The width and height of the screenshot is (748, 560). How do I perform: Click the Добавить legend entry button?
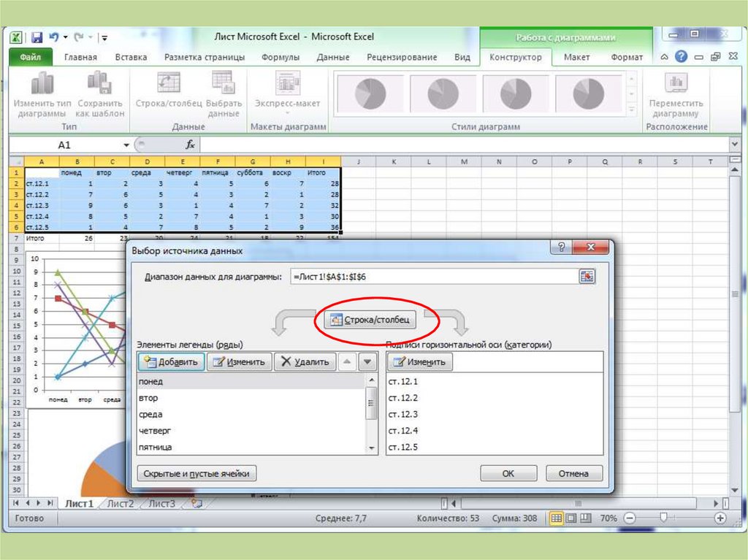point(171,361)
